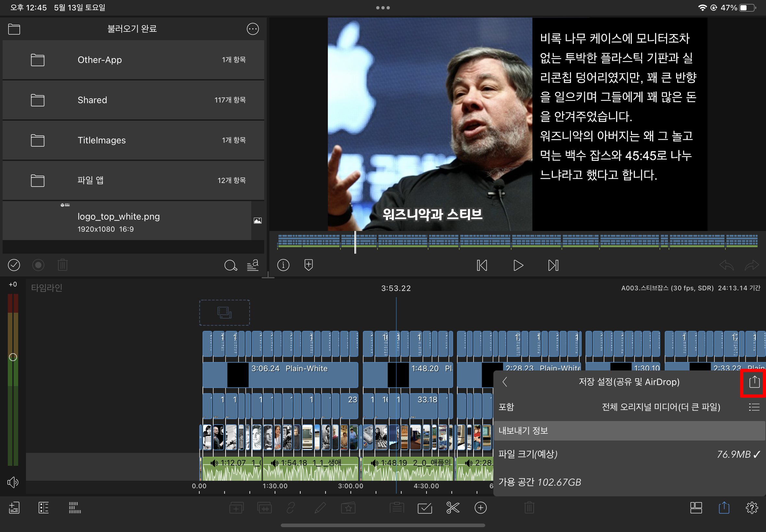Click the layout panels icon in bottom toolbar
This screenshot has width=766, height=532.
click(696, 508)
